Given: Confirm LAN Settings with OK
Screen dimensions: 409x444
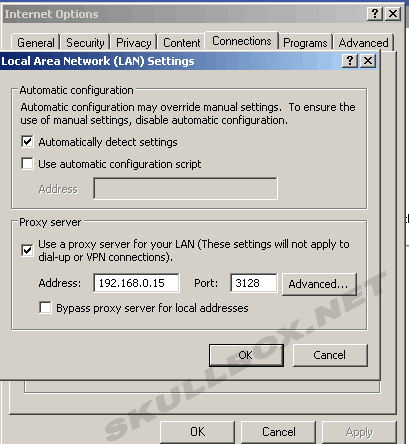Looking at the screenshot, I should pyautogui.click(x=246, y=355).
